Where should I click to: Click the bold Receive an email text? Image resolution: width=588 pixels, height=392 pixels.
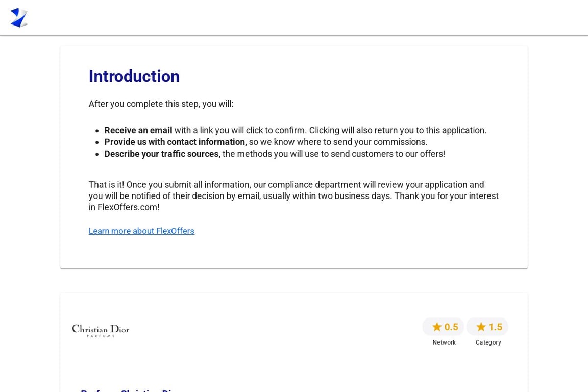pos(138,130)
